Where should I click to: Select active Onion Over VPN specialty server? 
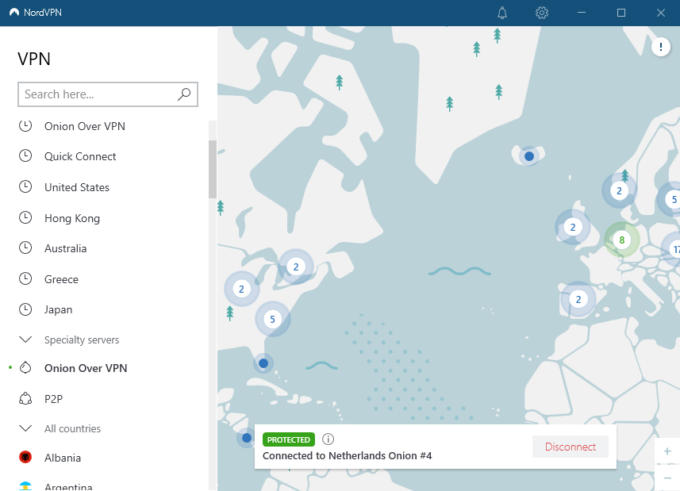(x=85, y=368)
